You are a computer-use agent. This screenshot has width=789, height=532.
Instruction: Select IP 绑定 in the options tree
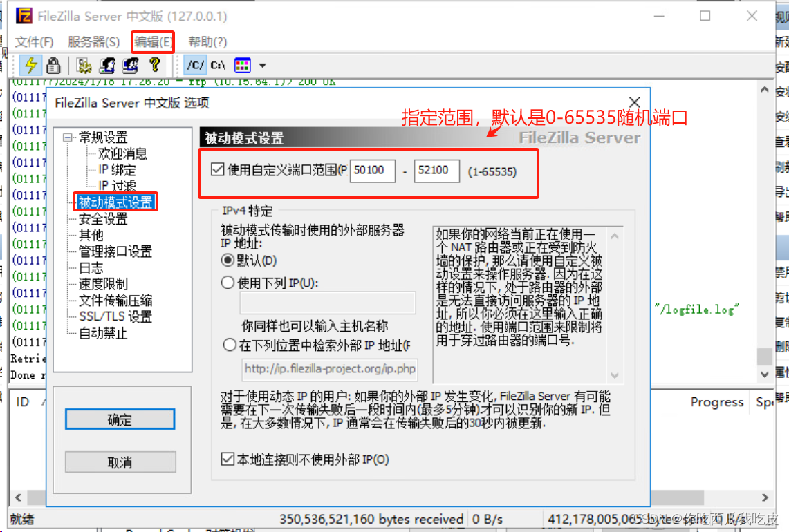117,169
